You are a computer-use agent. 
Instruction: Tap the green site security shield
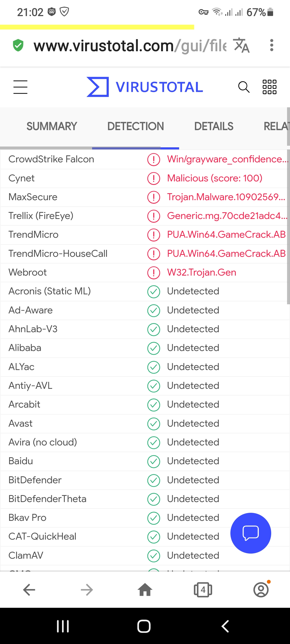[18, 45]
